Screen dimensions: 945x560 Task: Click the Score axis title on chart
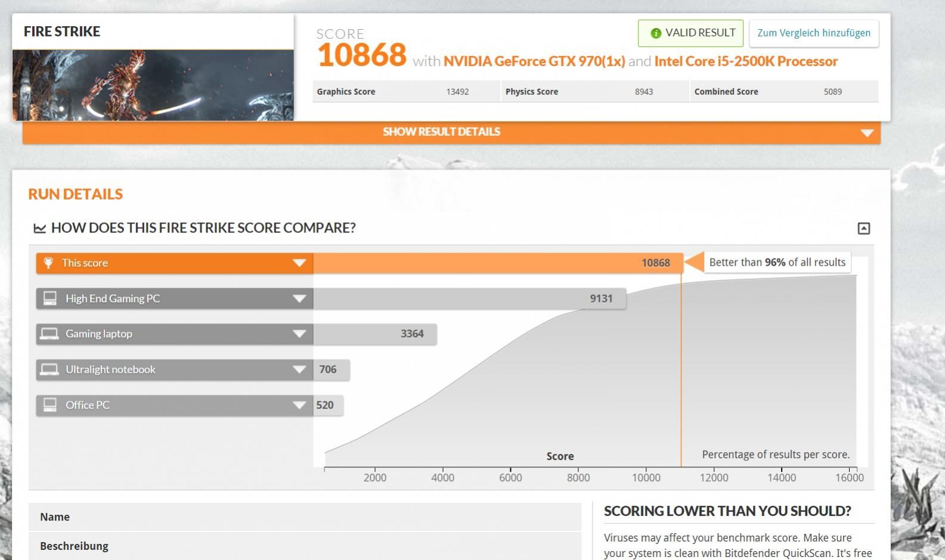[x=560, y=456]
